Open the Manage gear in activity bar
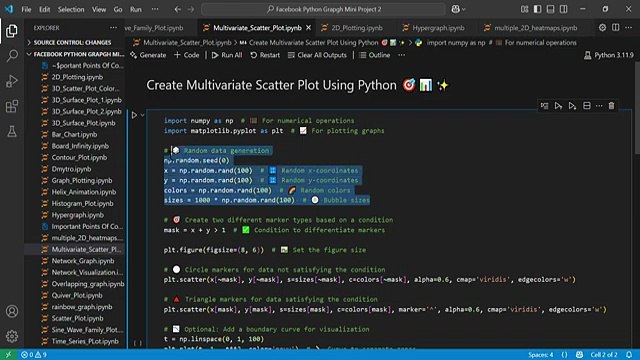This screenshot has width=640, height=360. (x=12, y=336)
